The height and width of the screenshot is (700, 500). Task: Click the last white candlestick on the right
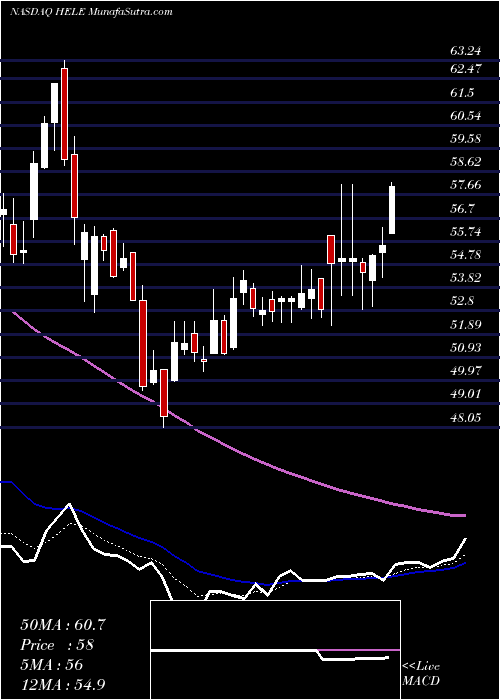392,208
